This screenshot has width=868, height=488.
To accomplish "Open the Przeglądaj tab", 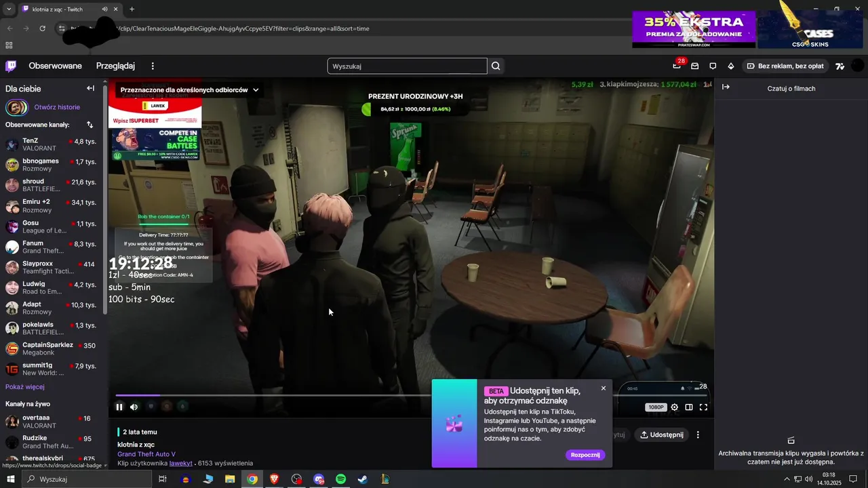I will [115, 66].
